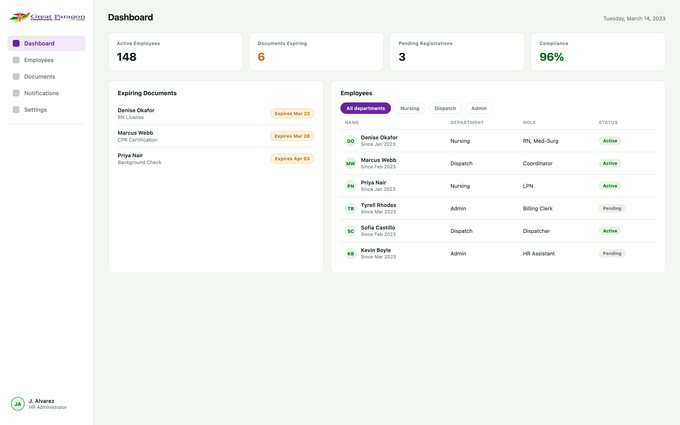
Task: Open Marcus Webb's CPR Certification entry
Action: 216,136
